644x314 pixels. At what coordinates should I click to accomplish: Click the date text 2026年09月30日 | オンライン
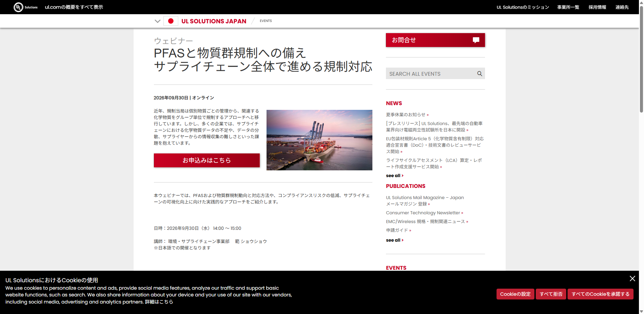coord(184,98)
